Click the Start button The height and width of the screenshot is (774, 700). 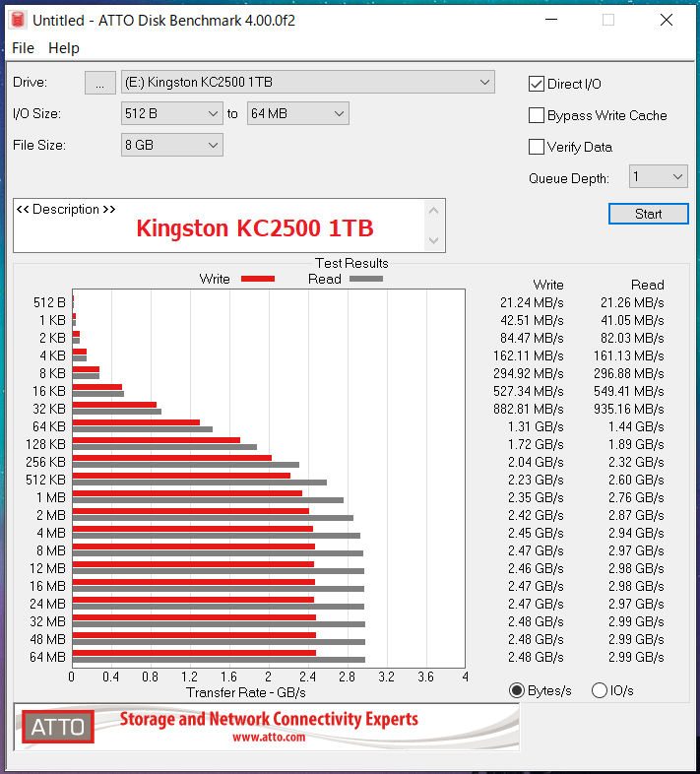click(648, 214)
